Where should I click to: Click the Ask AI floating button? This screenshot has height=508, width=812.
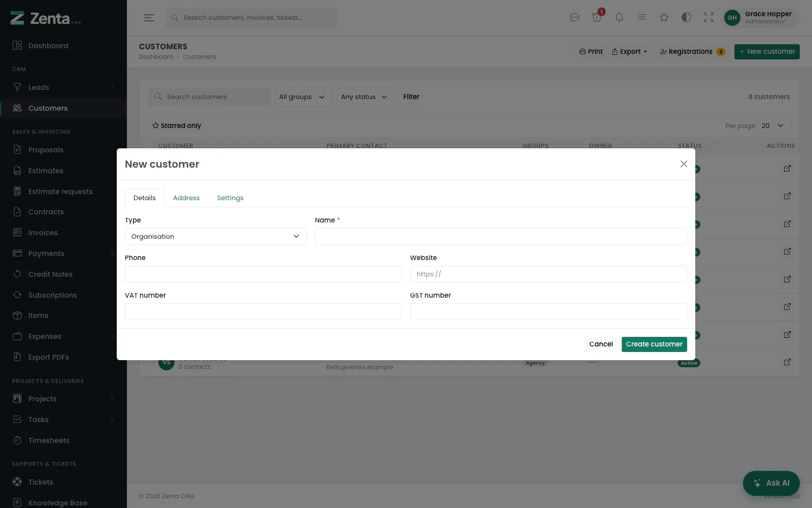[771, 483]
